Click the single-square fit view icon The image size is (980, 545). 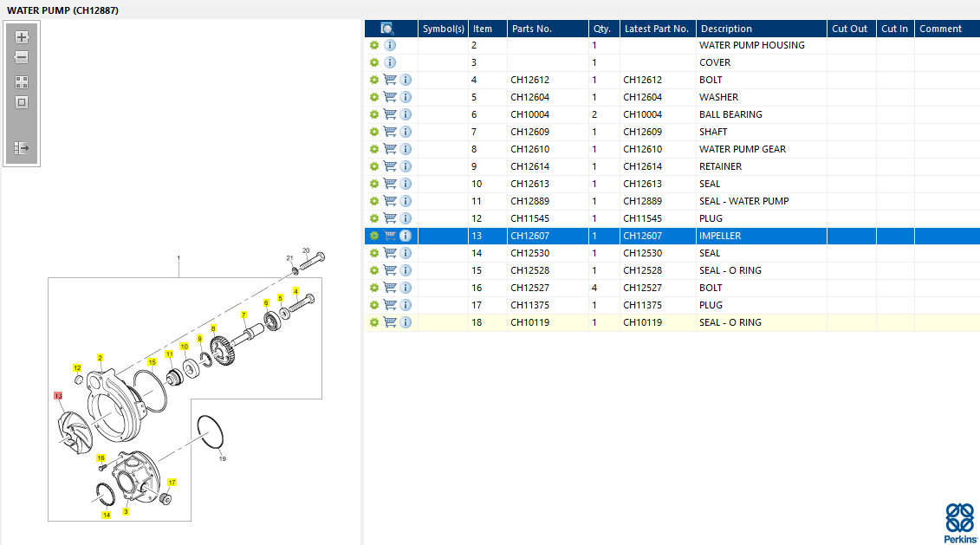point(22,102)
